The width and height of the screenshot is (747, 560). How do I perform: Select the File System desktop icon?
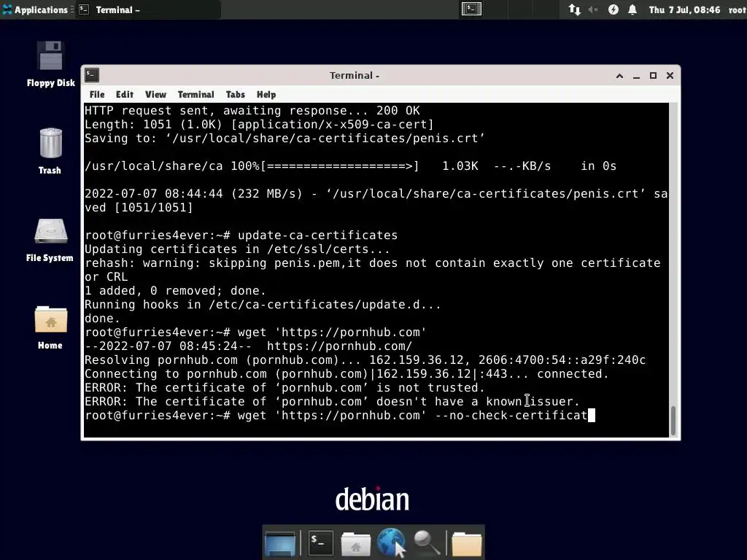[50, 239]
